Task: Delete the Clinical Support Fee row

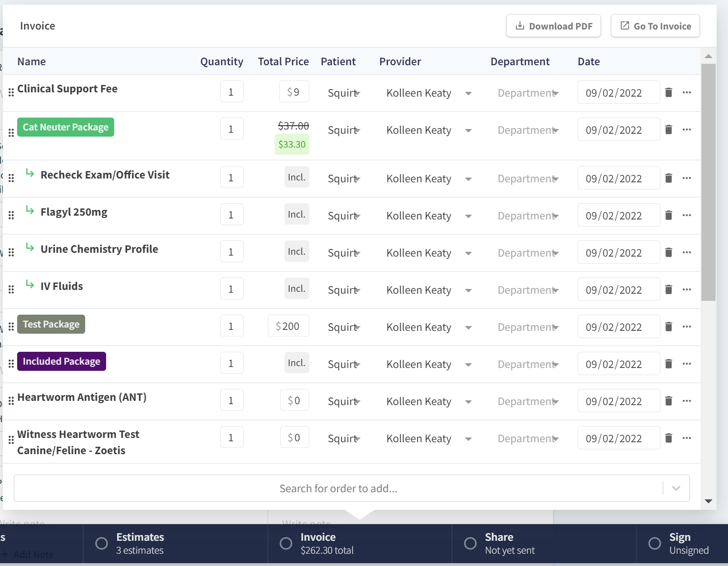Action: click(x=669, y=92)
